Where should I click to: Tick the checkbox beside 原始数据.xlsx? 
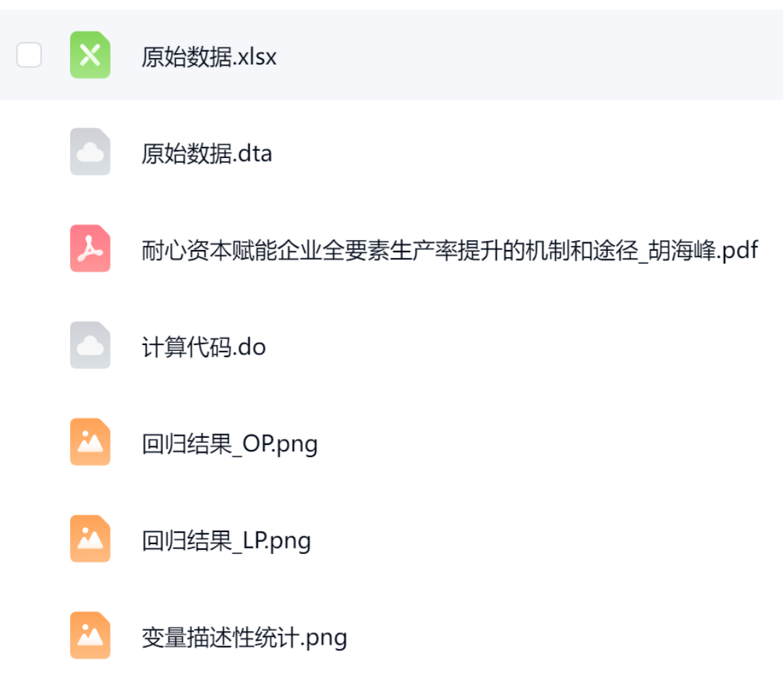tap(29, 55)
